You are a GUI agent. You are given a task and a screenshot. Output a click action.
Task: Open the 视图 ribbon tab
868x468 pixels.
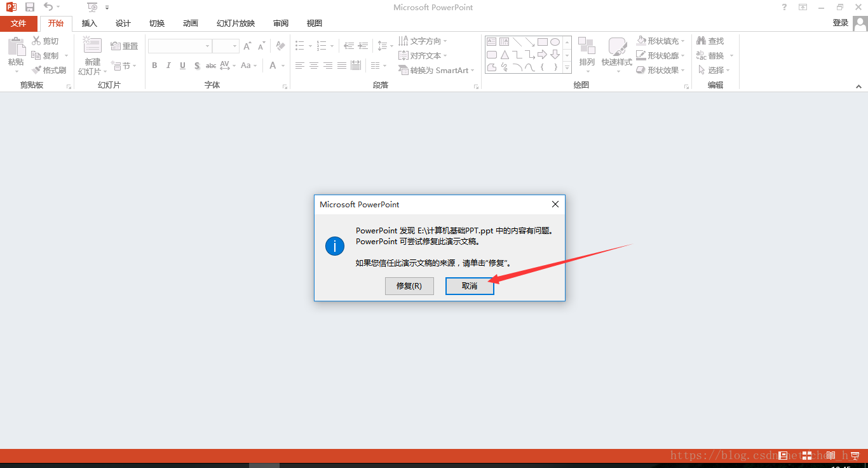[315, 24]
